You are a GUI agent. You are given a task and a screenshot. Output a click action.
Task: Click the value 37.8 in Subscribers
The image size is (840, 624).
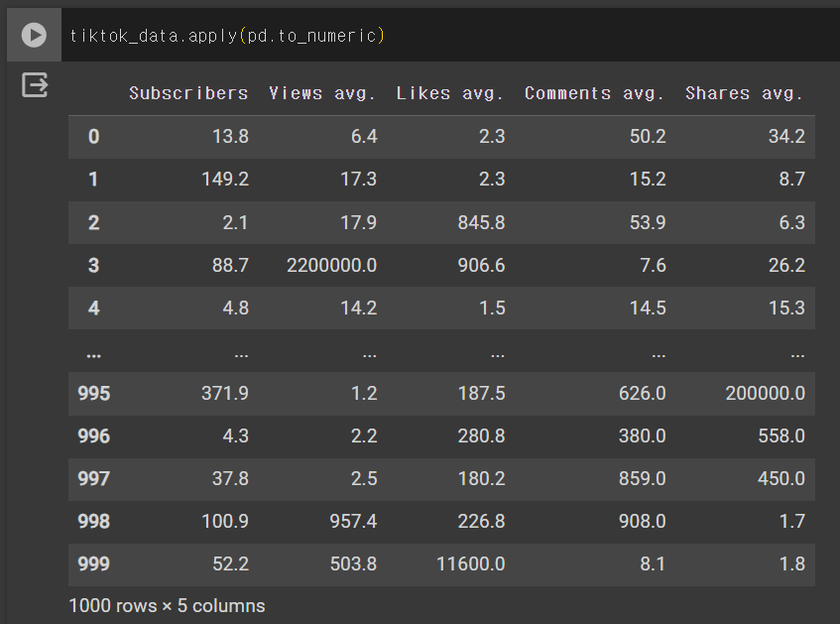pyautogui.click(x=230, y=478)
